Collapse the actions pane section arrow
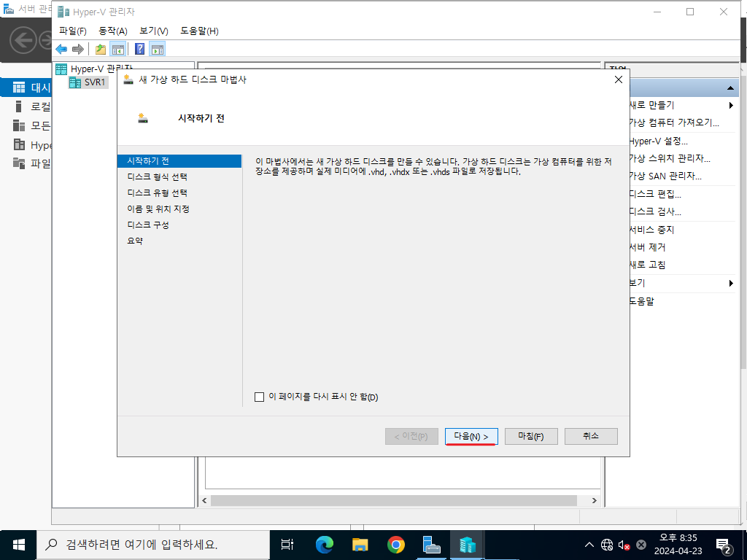 point(730,88)
